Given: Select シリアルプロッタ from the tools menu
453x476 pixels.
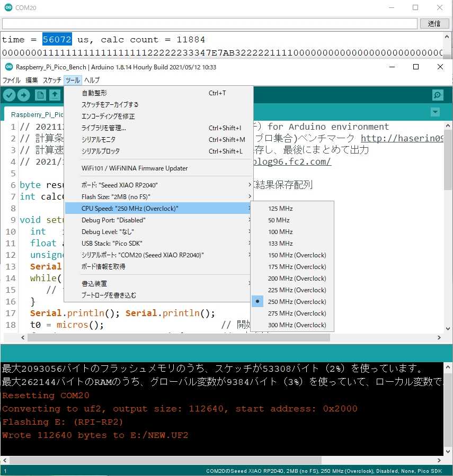Looking at the screenshot, I should point(101,151).
